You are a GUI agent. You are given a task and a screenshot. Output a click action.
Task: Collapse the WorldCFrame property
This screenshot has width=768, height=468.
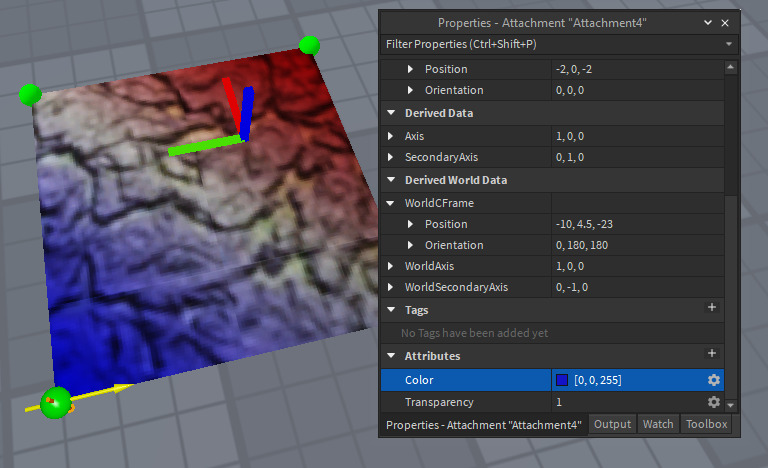[390, 203]
